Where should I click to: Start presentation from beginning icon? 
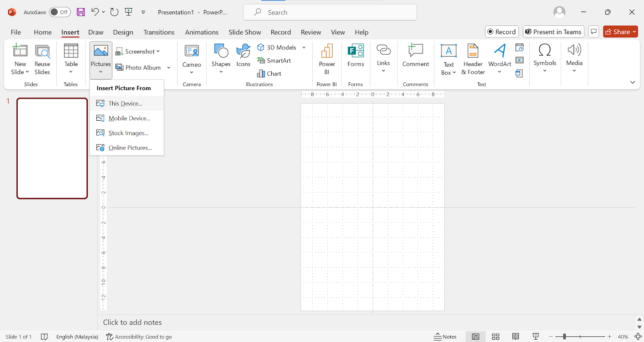(129, 12)
